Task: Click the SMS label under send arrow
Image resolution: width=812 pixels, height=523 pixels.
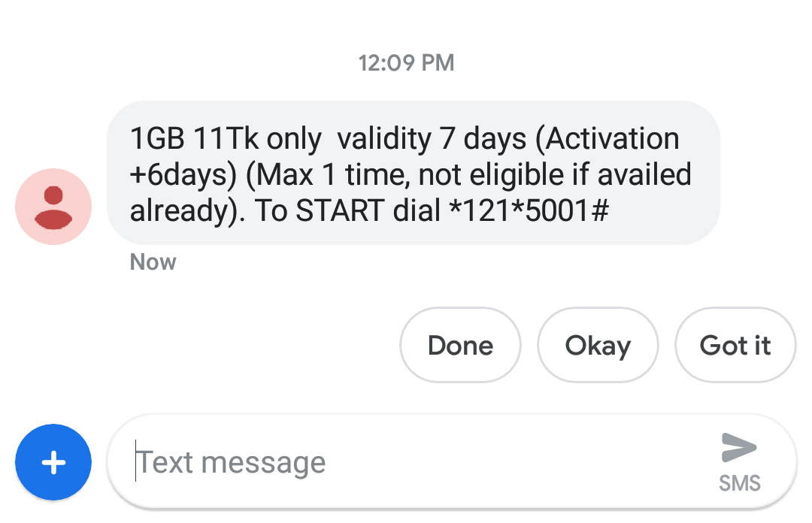Action: [739, 483]
